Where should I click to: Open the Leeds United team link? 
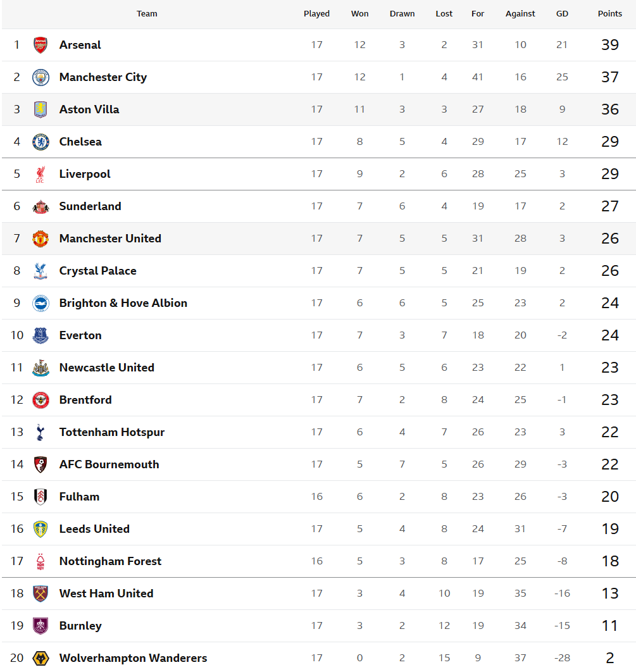point(94,529)
